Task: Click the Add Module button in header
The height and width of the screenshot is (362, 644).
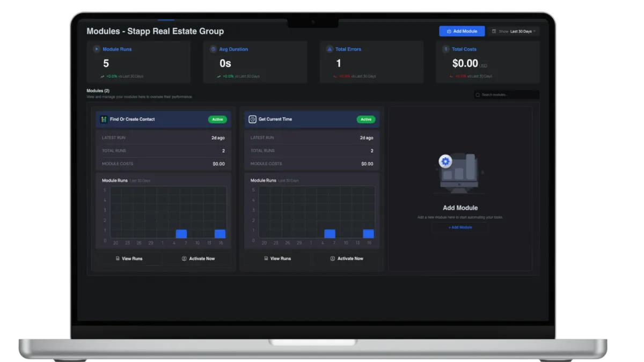Action: 462,31
